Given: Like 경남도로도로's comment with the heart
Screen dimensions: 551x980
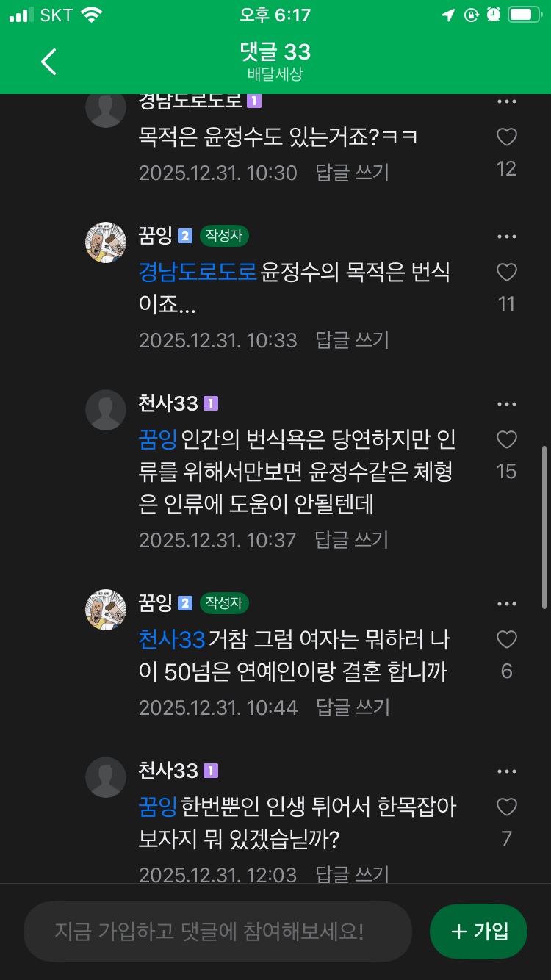Looking at the screenshot, I should pos(507,137).
